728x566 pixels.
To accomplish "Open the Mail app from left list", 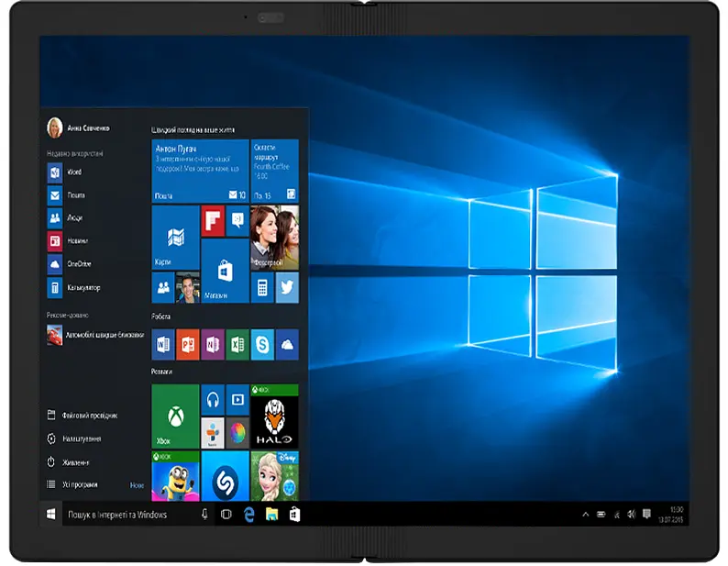I will coord(66,195).
